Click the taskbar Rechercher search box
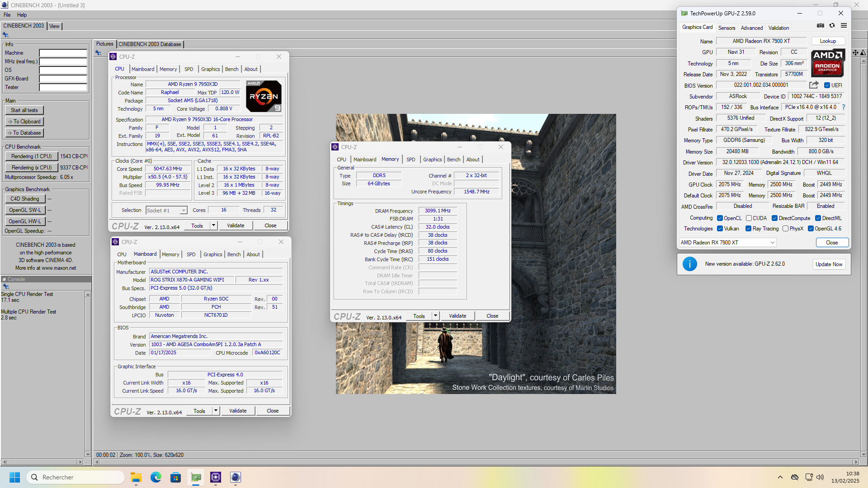This screenshot has width=868, height=488. pos(75,477)
